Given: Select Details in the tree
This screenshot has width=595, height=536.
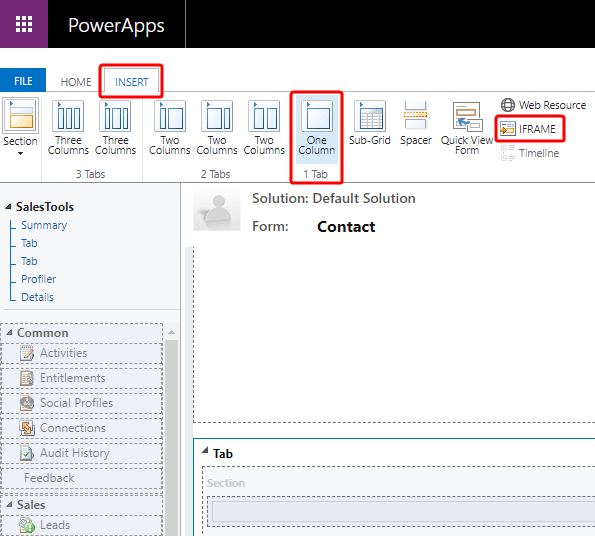Looking at the screenshot, I should pyautogui.click(x=37, y=297).
